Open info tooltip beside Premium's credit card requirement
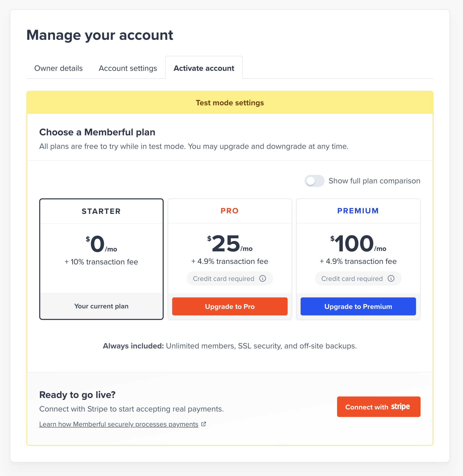463x476 pixels. pyautogui.click(x=391, y=278)
